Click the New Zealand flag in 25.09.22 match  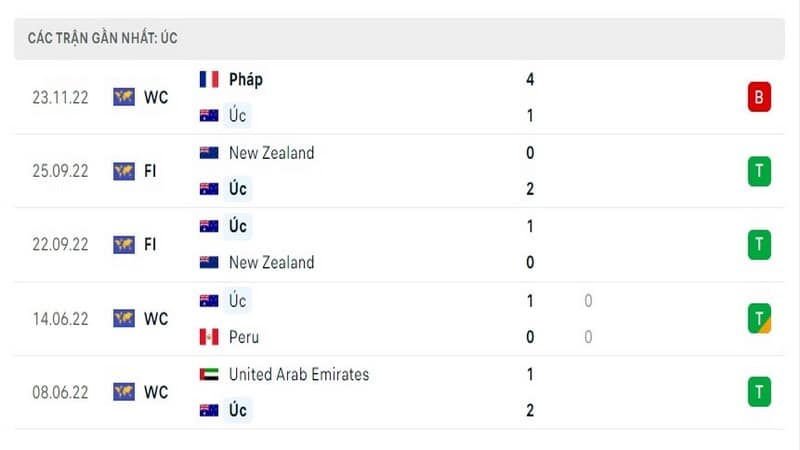(209, 153)
